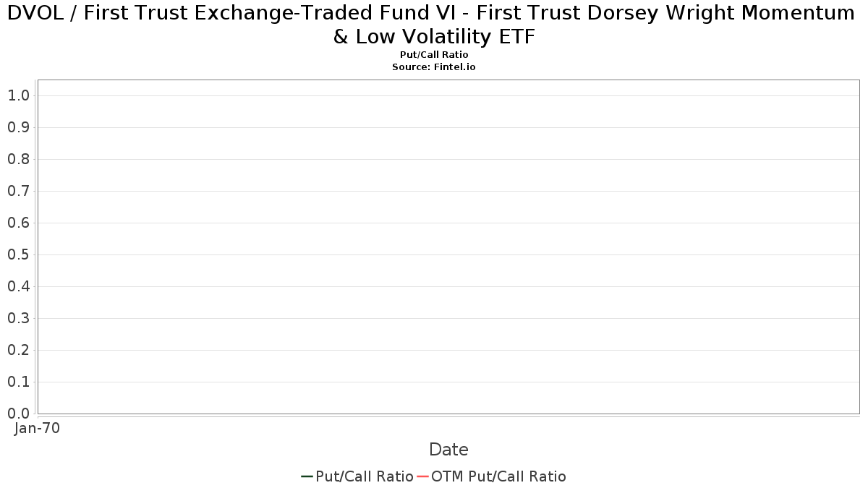The height and width of the screenshot is (488, 868).
Task: Click the 0.4 y-axis label
Action: [x=19, y=286]
